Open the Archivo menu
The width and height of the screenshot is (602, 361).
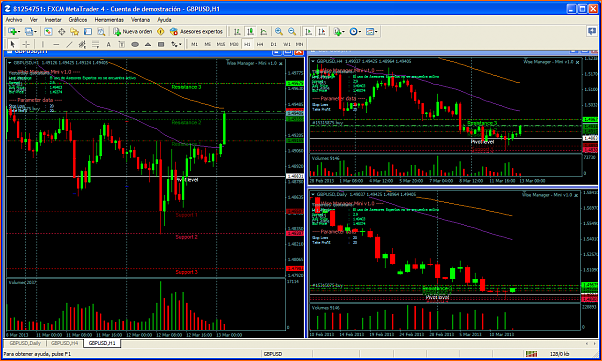coord(14,20)
